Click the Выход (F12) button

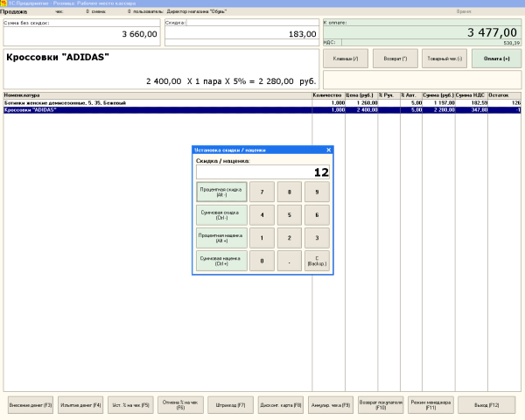486,405
